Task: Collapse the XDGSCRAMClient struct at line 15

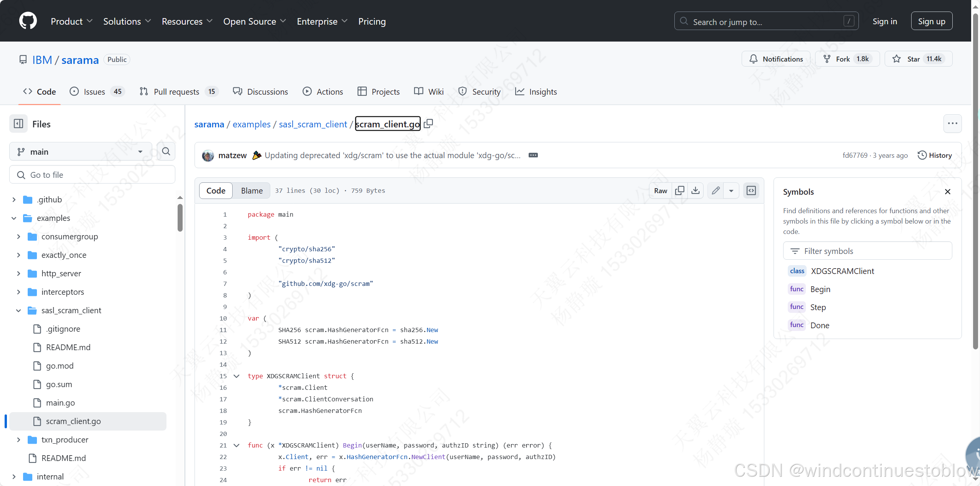Action: click(237, 376)
